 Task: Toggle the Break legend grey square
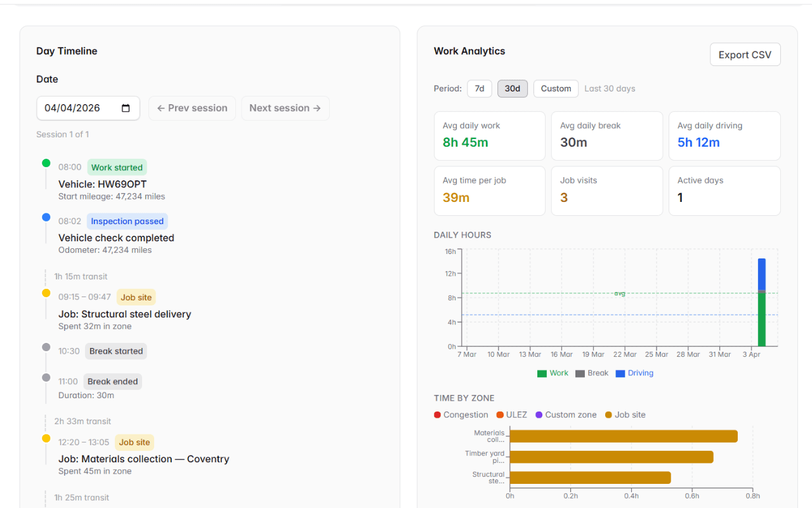580,373
